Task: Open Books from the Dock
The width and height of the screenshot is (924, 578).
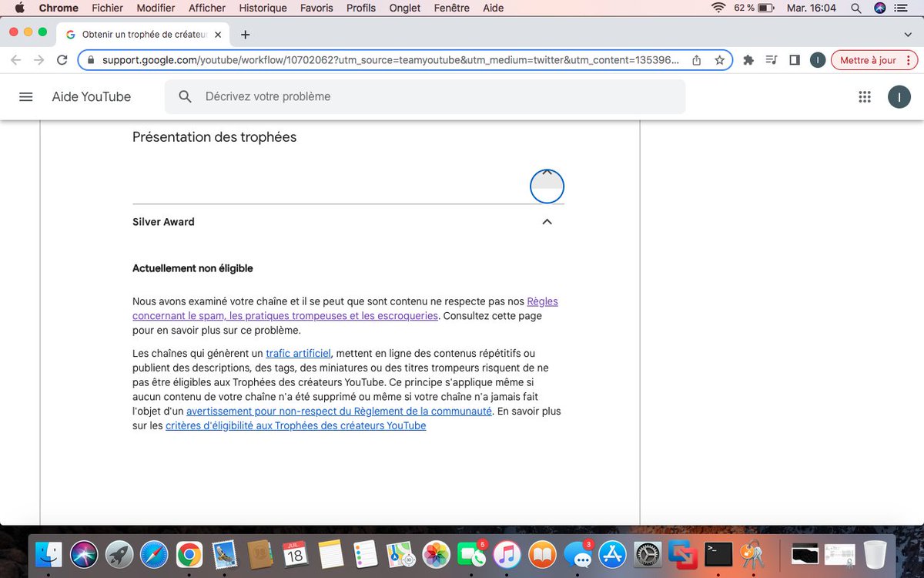Action: pyautogui.click(x=542, y=554)
